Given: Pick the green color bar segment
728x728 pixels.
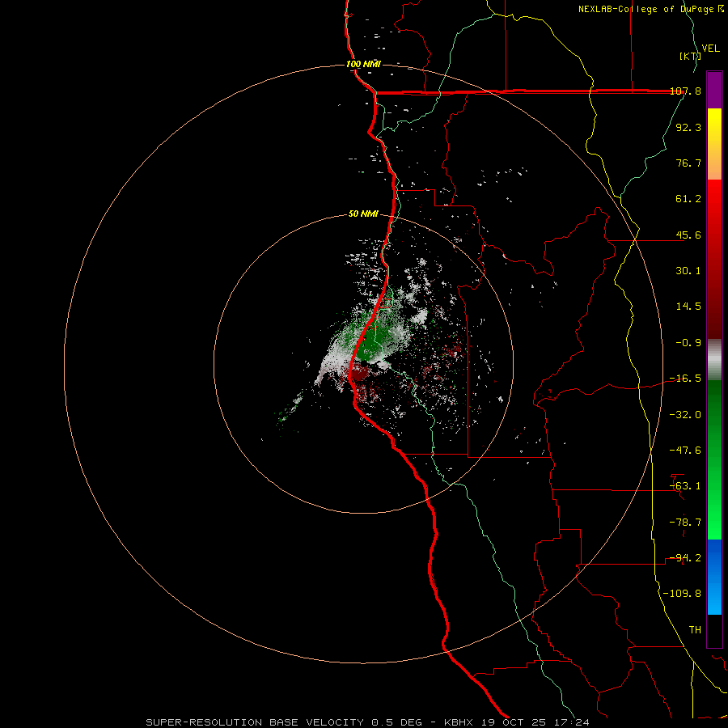Looking at the screenshot, I should [714, 459].
